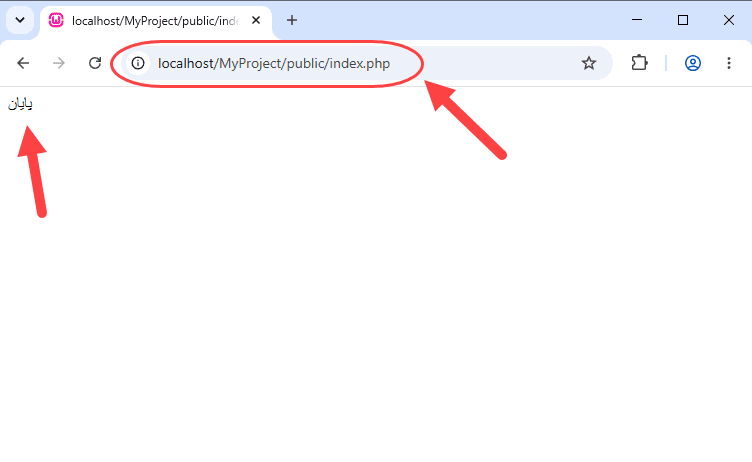Click the Persian text پایان on the page
Screen dimensions: 752x462
[20, 104]
